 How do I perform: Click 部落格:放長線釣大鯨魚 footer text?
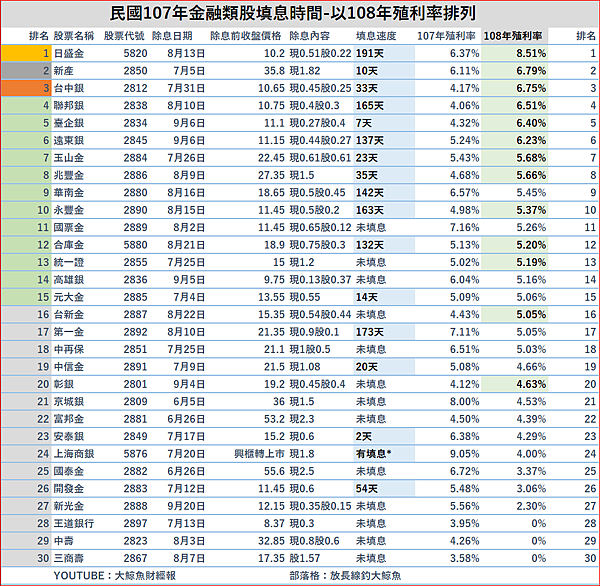tap(345, 576)
